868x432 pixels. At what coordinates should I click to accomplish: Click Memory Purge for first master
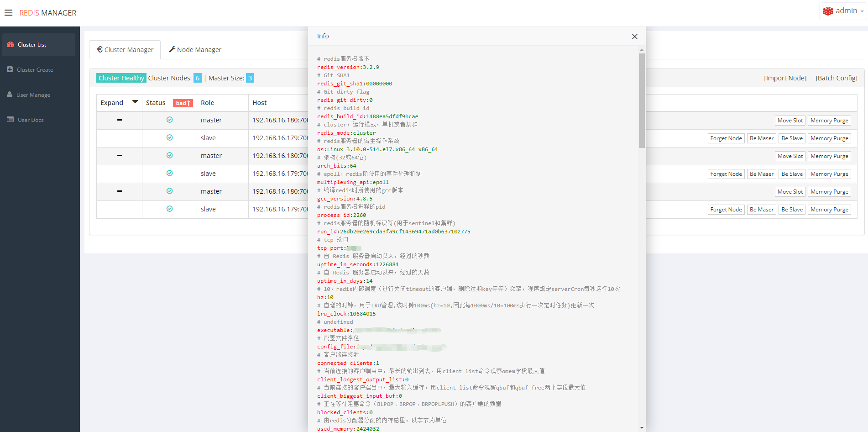[x=829, y=121]
